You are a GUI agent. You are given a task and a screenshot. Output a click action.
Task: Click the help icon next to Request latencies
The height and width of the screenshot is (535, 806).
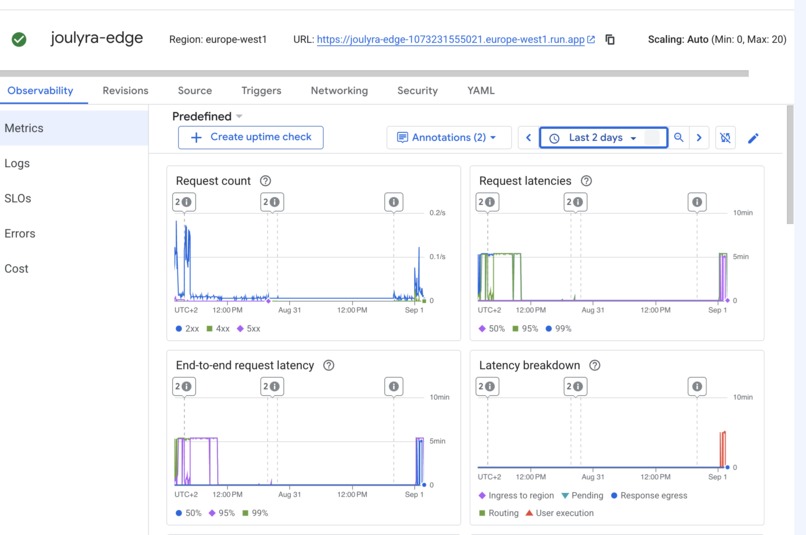(x=586, y=180)
